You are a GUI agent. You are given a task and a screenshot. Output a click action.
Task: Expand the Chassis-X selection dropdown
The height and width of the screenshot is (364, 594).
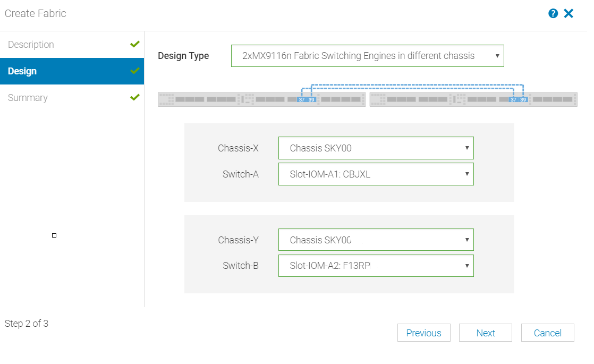click(376, 148)
